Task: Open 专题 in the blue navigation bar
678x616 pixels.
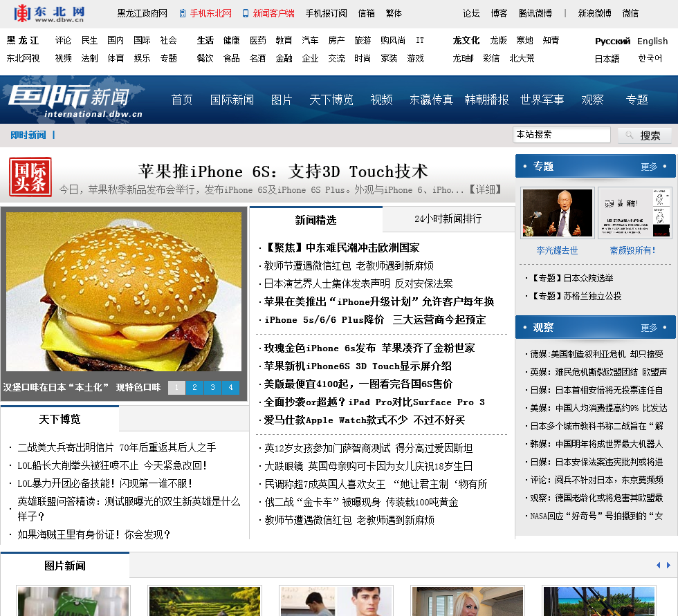Action: point(637,100)
